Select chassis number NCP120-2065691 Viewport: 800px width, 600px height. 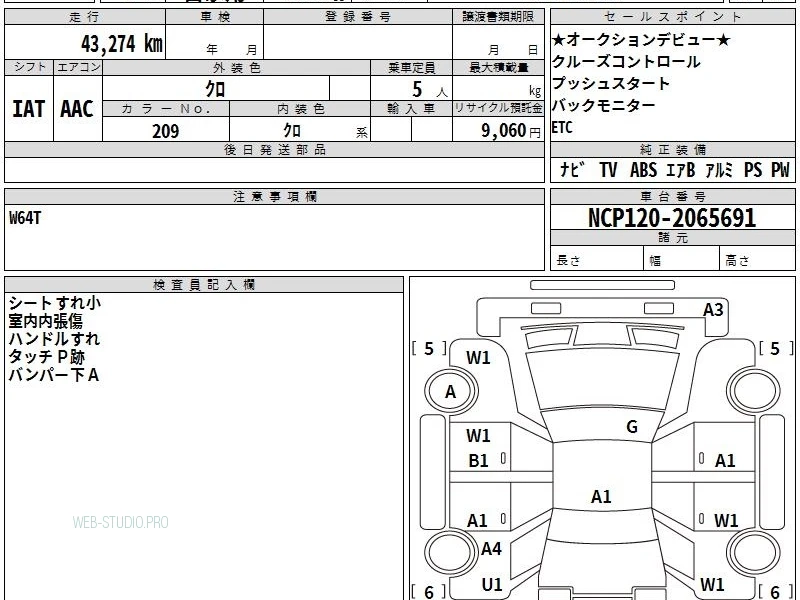[672, 218]
